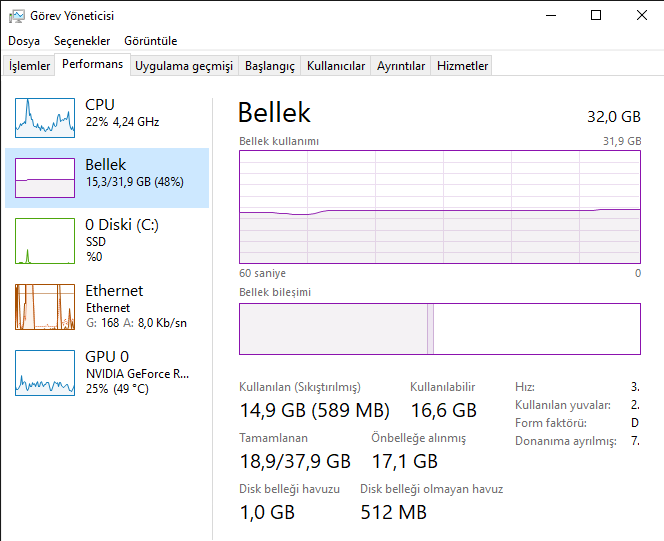Go to the Başlangıç tab
Viewport: 664px width, 541px height.
coord(270,66)
